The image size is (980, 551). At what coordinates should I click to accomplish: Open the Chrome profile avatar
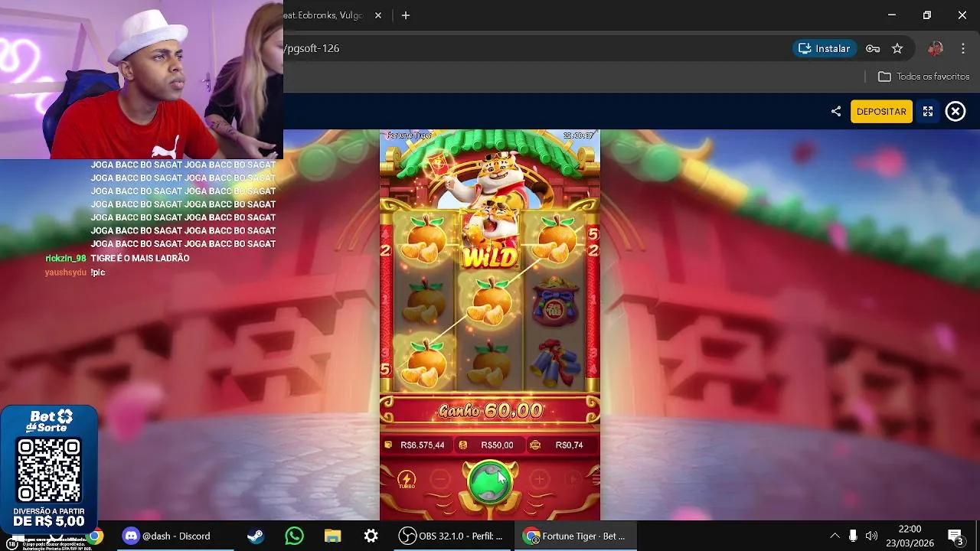(x=935, y=48)
